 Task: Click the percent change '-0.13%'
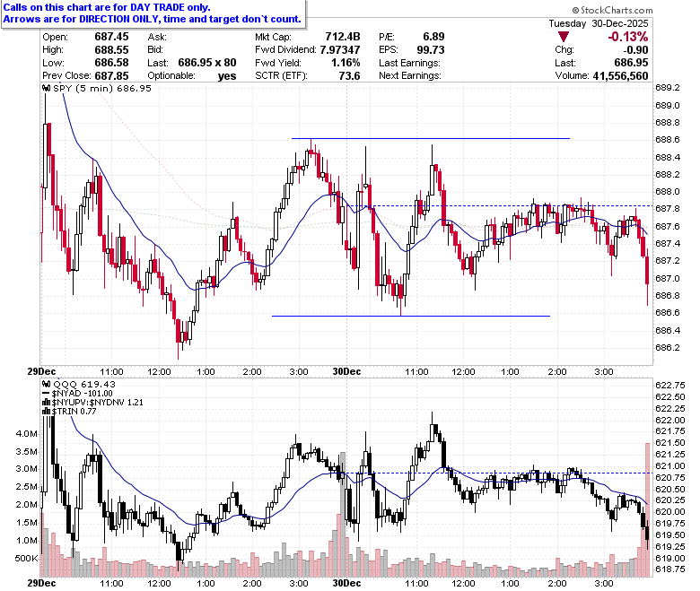tap(627, 37)
